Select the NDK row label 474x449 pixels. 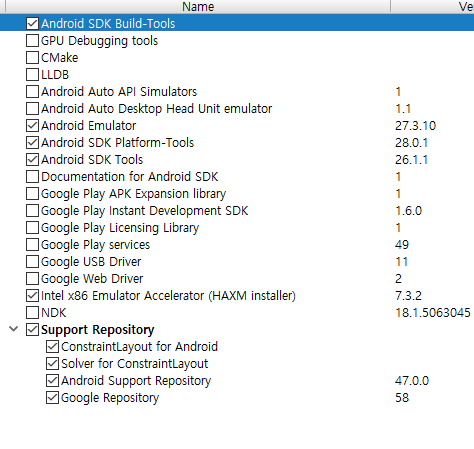[53, 313]
